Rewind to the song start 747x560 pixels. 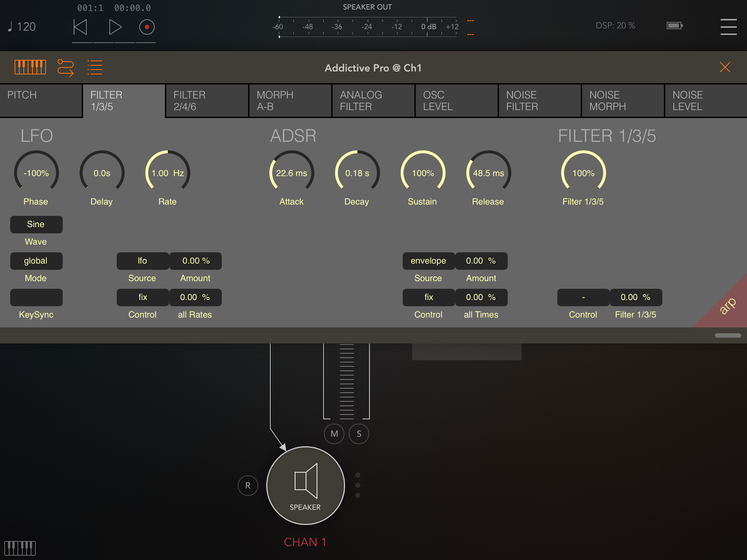pos(80,27)
